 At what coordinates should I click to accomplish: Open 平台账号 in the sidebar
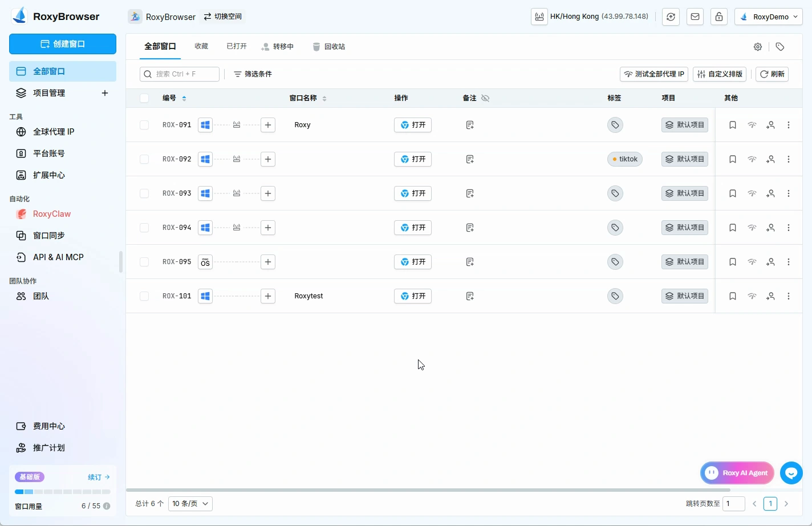point(63,153)
